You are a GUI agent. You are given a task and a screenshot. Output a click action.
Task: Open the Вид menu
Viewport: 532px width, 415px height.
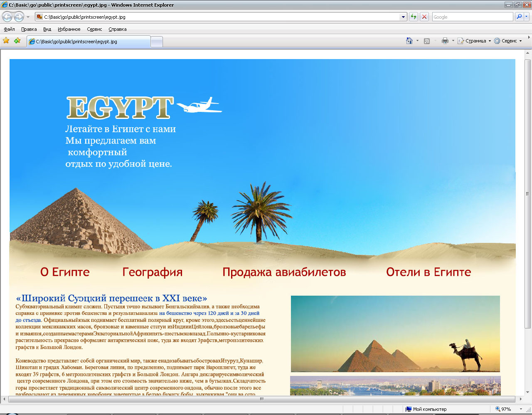[x=47, y=29]
